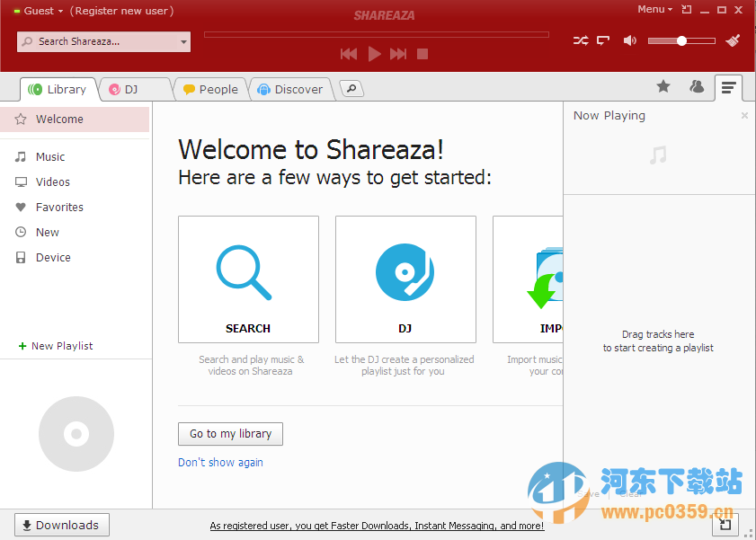The height and width of the screenshot is (540, 756).
Task: Click Go to my library
Action: coord(230,434)
